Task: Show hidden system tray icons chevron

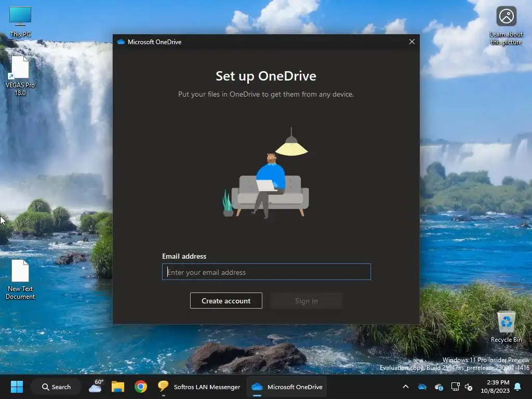Action: [405, 387]
